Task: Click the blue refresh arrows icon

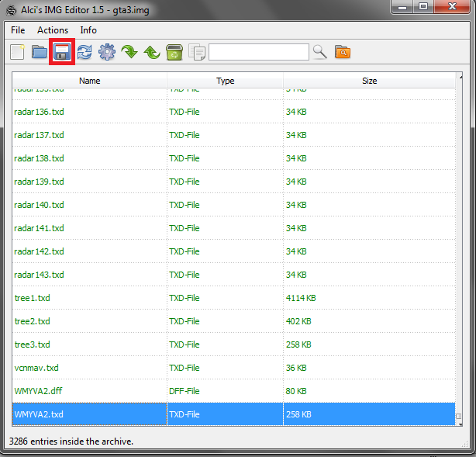Action: pyautogui.click(x=85, y=52)
